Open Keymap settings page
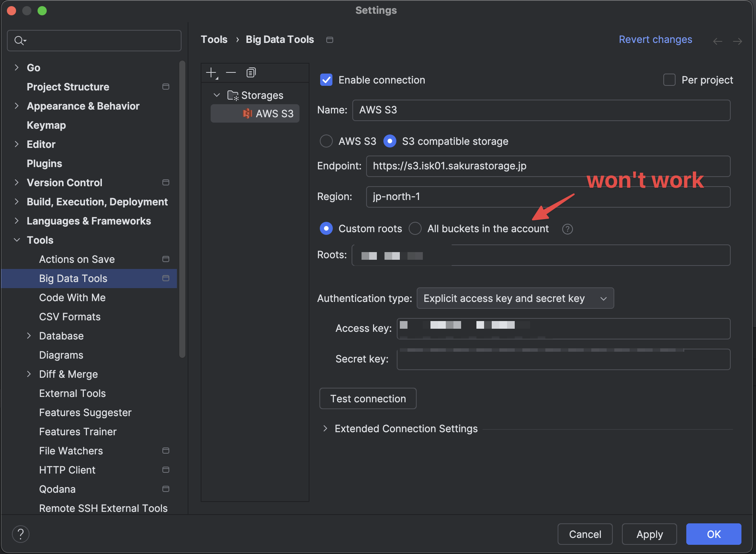 (46, 125)
